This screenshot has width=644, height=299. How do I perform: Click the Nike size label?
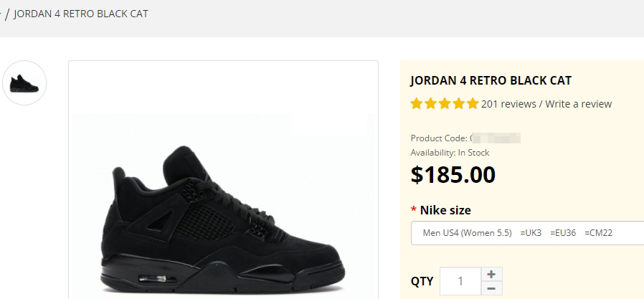(x=445, y=210)
